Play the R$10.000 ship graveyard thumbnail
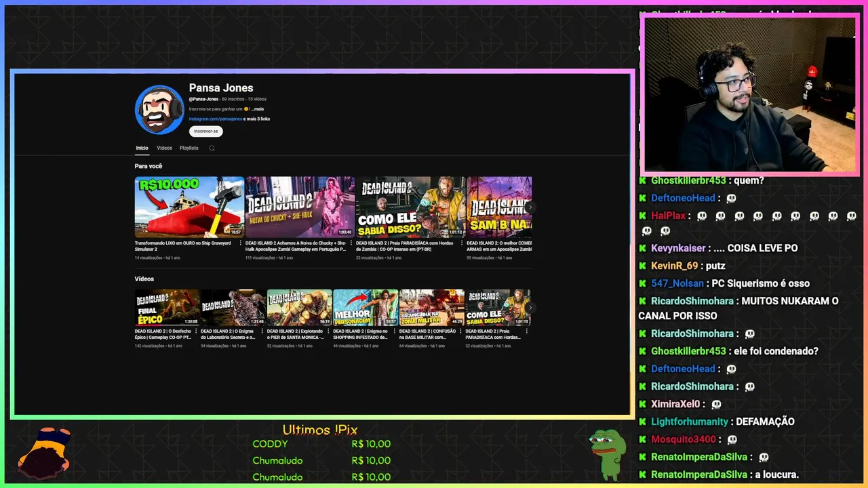The image size is (868, 488). (x=189, y=207)
